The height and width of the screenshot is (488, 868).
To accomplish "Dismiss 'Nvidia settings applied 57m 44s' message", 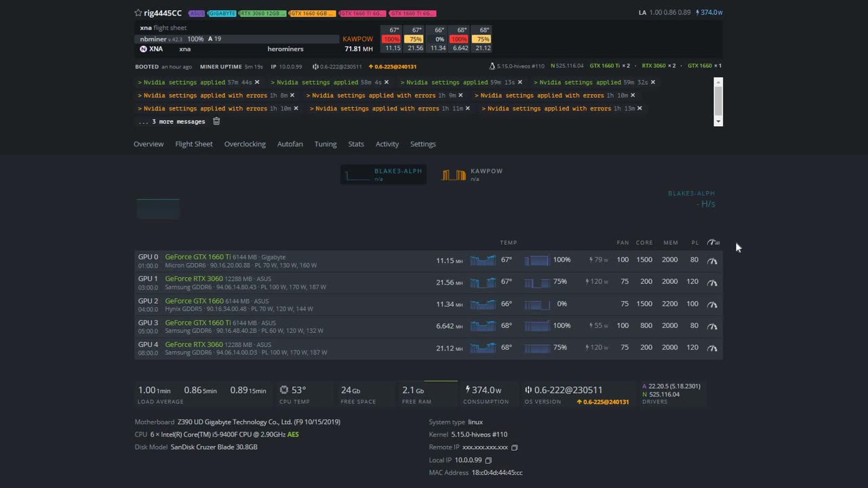I will pyautogui.click(x=258, y=82).
